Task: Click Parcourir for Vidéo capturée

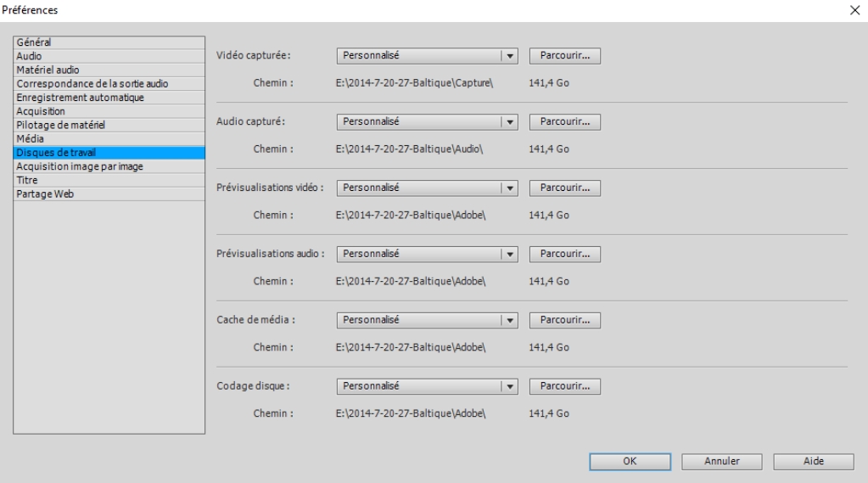Action: pos(564,56)
